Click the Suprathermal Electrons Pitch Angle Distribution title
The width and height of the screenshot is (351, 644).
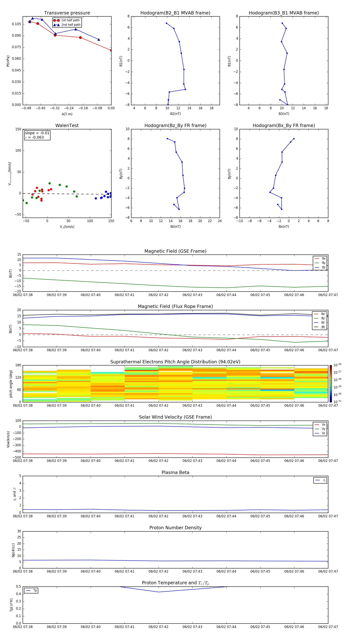coord(175,362)
